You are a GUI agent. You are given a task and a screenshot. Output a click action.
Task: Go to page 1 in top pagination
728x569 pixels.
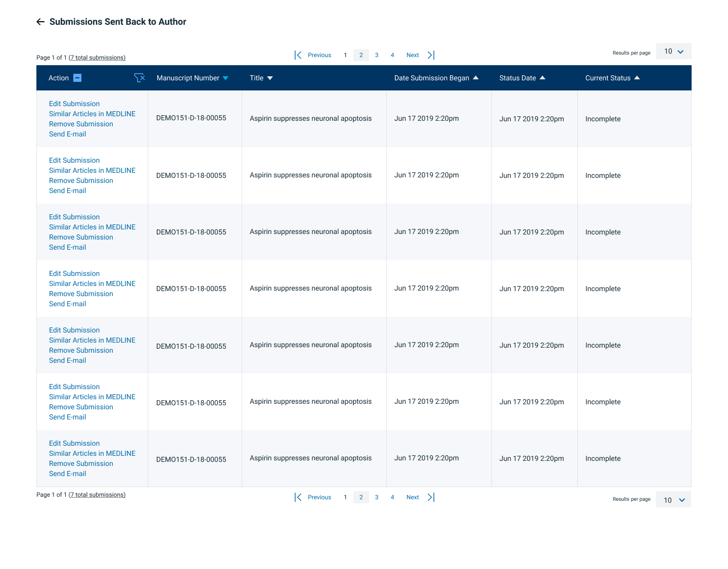click(345, 55)
